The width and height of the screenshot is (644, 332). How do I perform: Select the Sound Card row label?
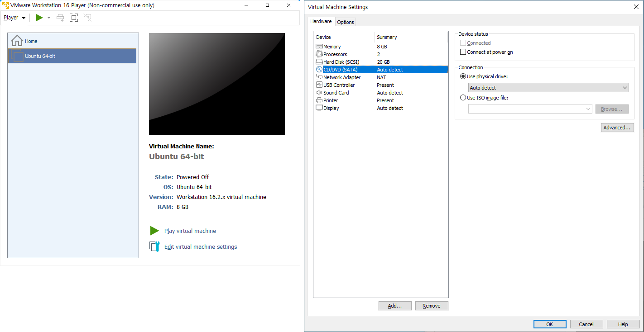[x=336, y=93]
